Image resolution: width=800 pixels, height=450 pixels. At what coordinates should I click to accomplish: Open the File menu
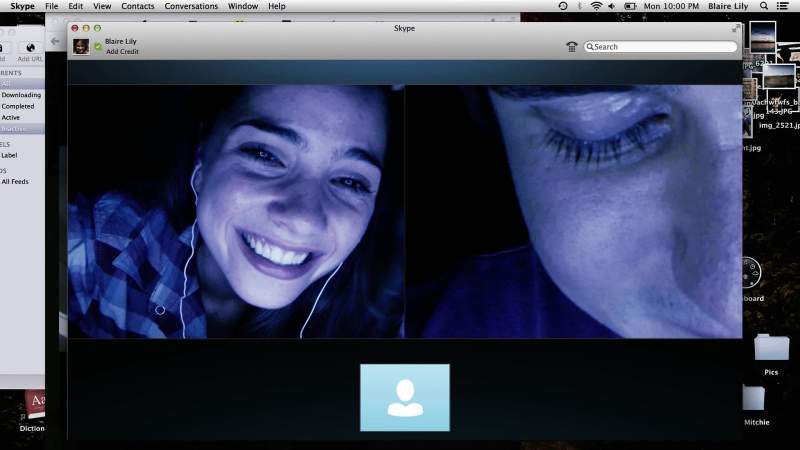52,6
